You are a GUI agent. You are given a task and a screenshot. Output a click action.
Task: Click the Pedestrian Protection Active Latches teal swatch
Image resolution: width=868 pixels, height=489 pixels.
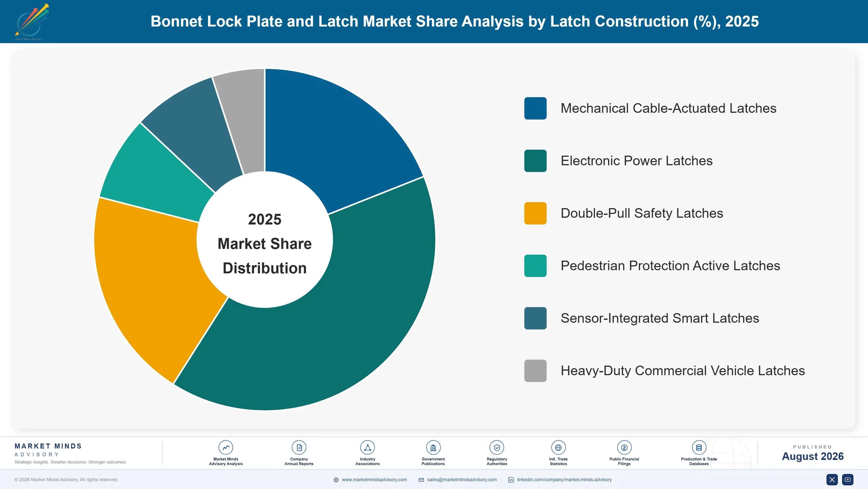(x=535, y=266)
